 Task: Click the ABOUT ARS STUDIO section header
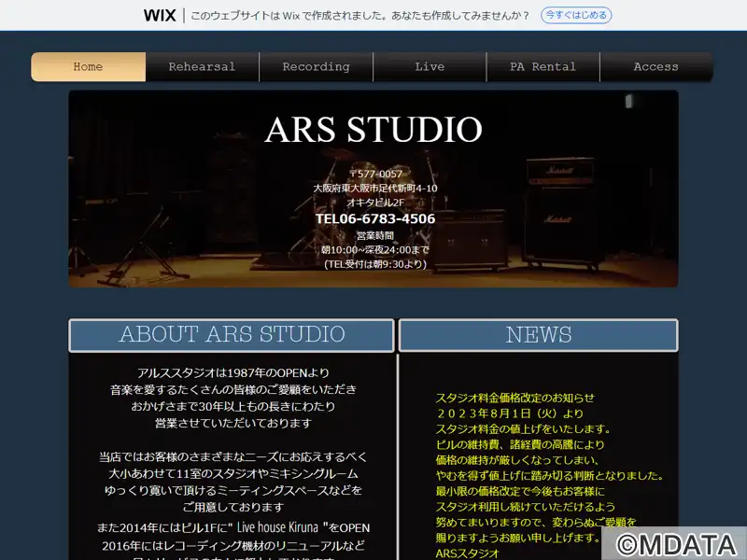click(232, 335)
